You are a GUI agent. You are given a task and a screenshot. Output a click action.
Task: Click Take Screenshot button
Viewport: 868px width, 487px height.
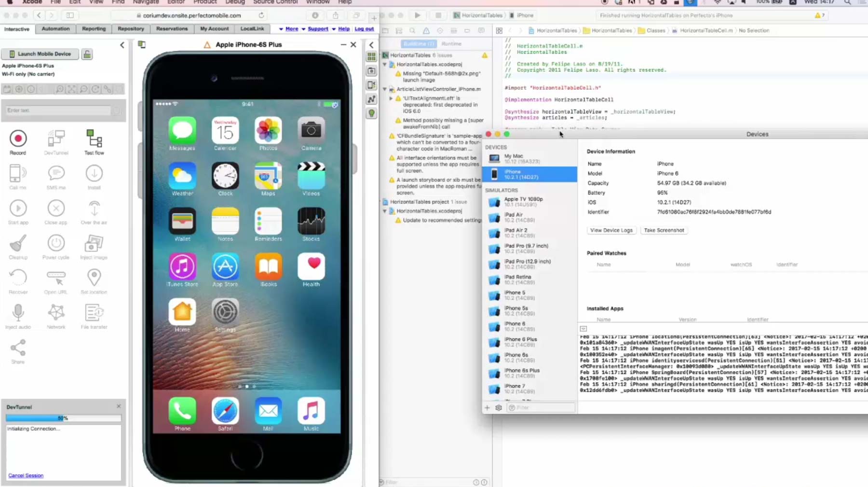point(664,230)
